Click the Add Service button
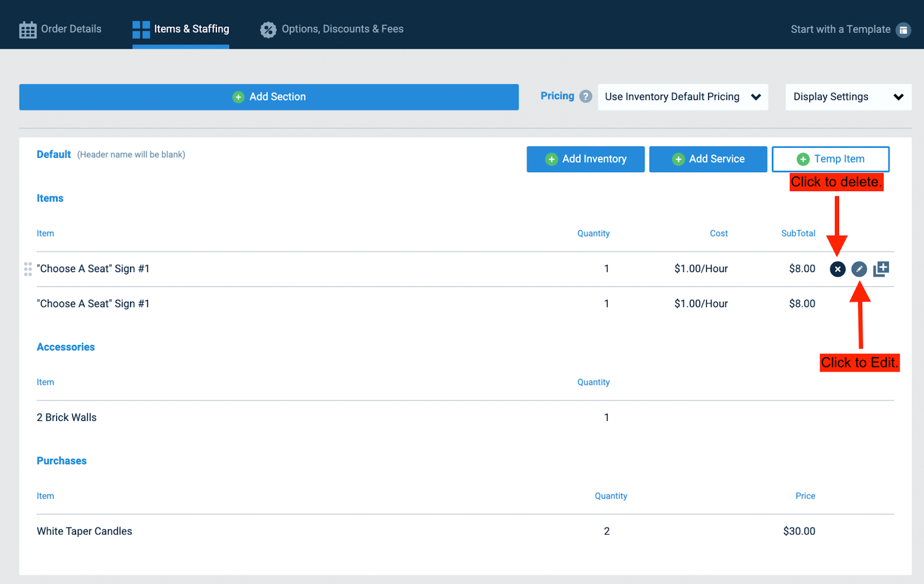 click(x=708, y=159)
